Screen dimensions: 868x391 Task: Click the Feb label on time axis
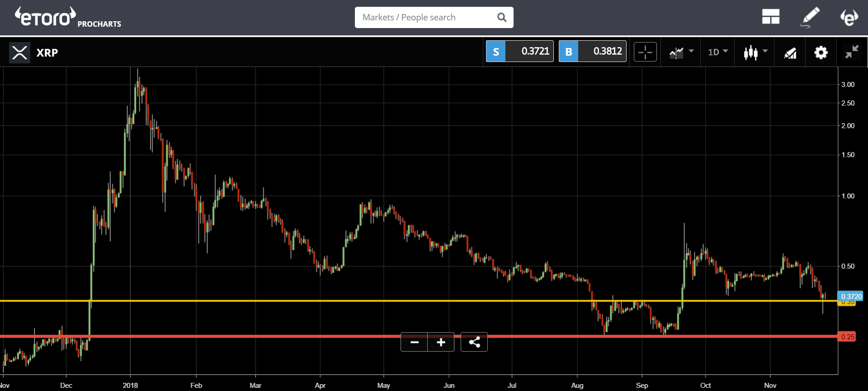[x=196, y=385]
